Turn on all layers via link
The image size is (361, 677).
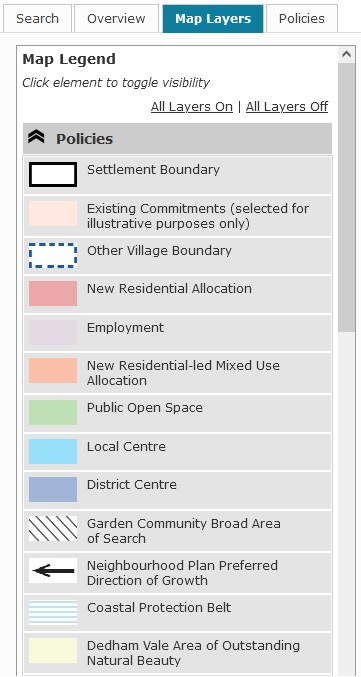(x=192, y=107)
